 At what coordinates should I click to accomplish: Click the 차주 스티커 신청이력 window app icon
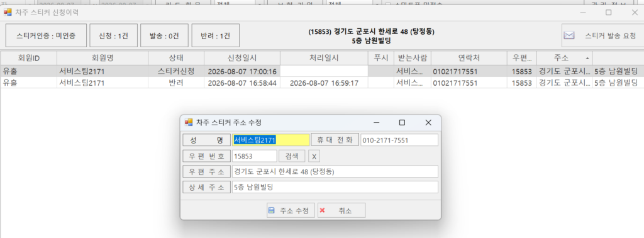[8, 13]
